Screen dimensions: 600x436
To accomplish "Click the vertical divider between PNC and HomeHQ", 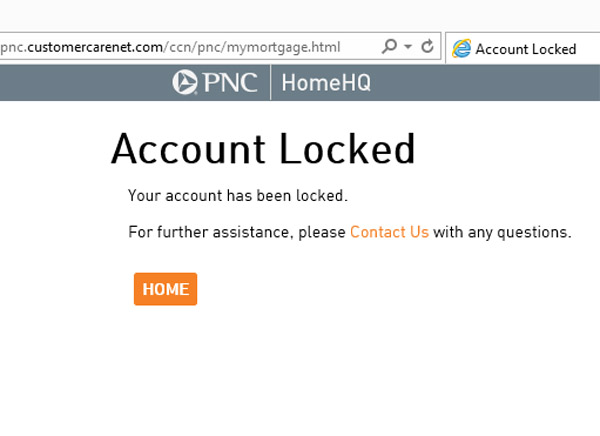I will (271, 82).
